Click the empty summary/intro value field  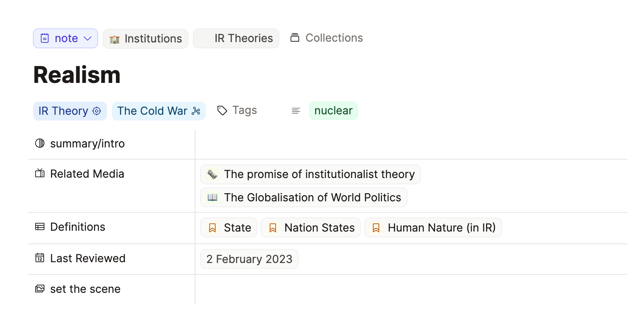click(x=411, y=144)
